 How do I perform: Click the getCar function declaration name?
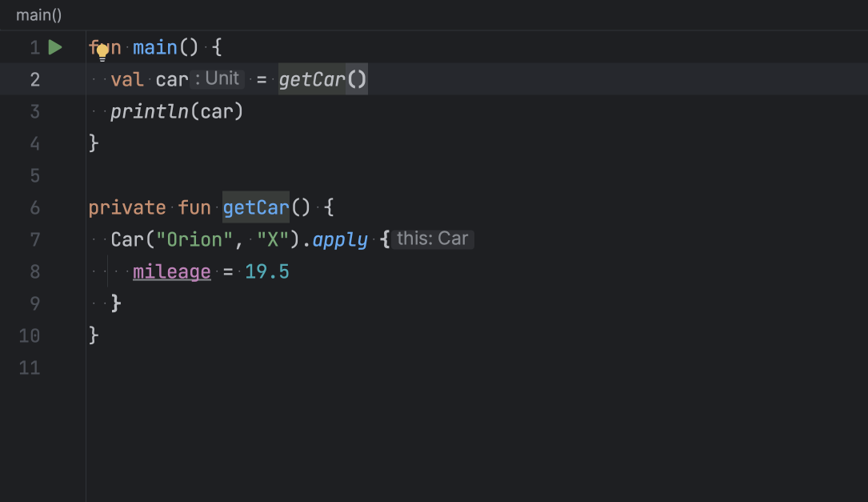click(x=255, y=207)
